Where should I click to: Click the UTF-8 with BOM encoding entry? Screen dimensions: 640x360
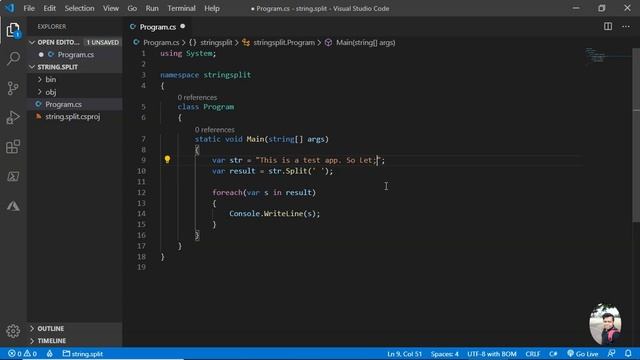pos(491,354)
